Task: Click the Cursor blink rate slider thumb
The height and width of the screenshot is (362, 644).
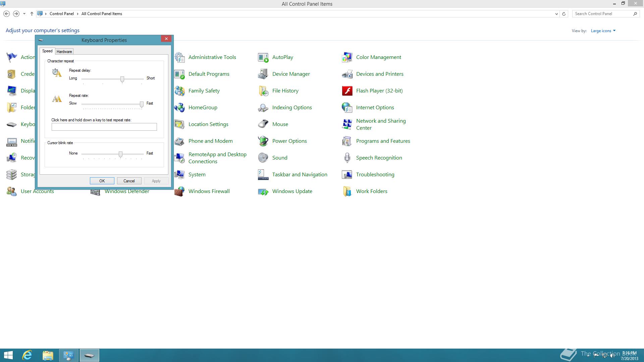Action: 120,154
